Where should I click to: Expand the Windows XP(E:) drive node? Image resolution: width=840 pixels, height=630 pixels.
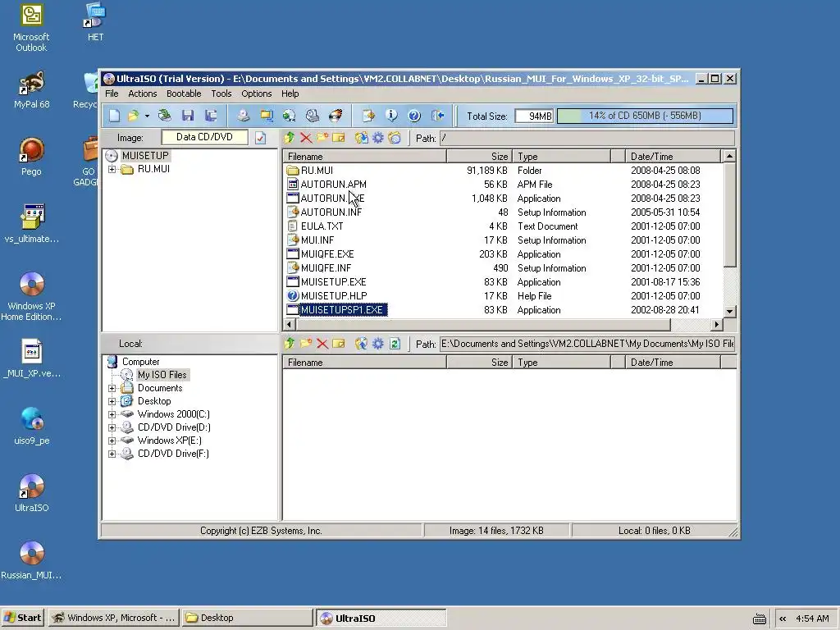(x=112, y=441)
